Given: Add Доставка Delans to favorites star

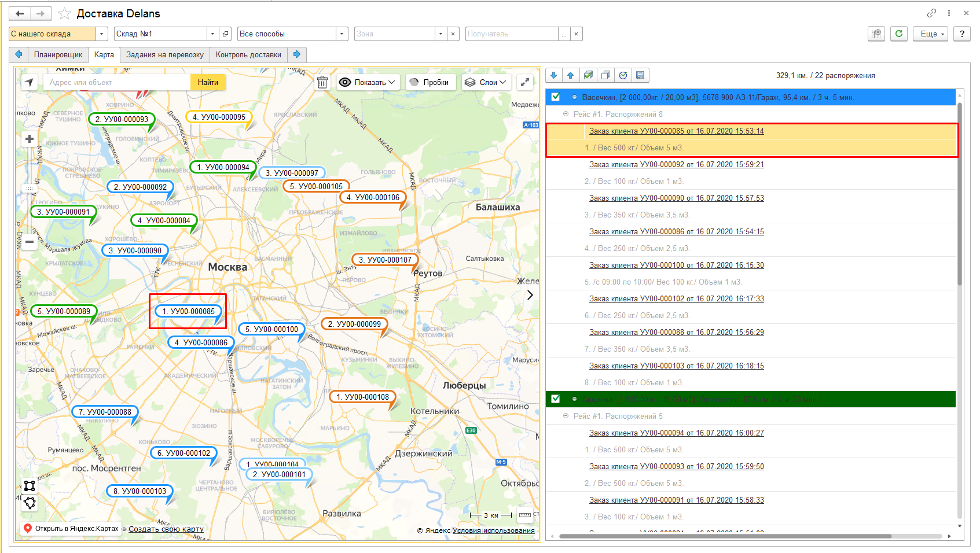Looking at the screenshot, I should tap(65, 13).
